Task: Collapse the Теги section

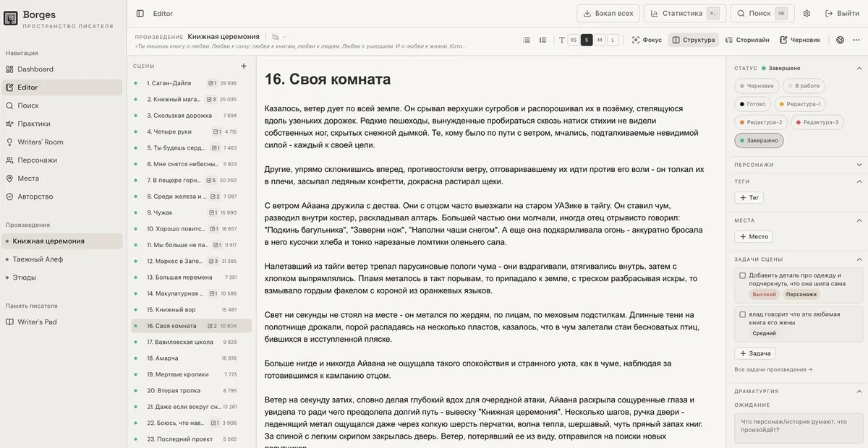Action: tap(859, 181)
